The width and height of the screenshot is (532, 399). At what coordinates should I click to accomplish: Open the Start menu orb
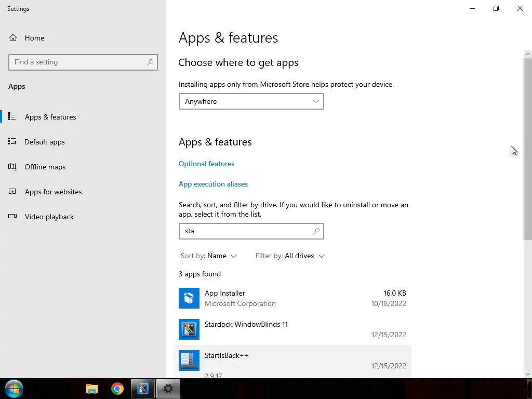coord(14,389)
